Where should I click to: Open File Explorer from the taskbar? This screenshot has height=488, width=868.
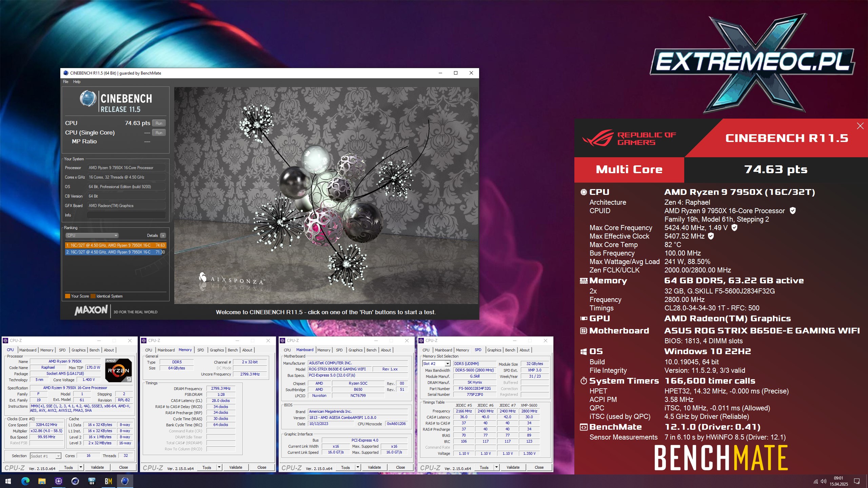point(42,481)
